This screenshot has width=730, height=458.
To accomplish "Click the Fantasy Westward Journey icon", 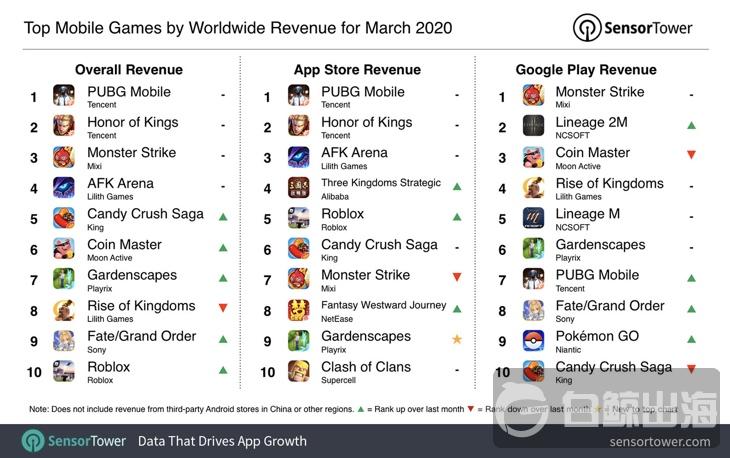I will tap(298, 310).
